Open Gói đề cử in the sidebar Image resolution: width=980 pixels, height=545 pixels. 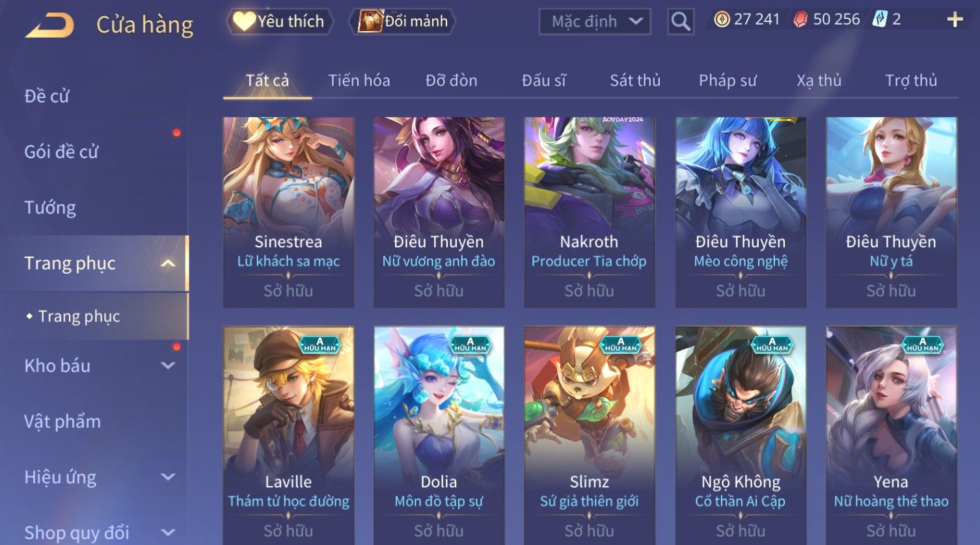coord(61,152)
